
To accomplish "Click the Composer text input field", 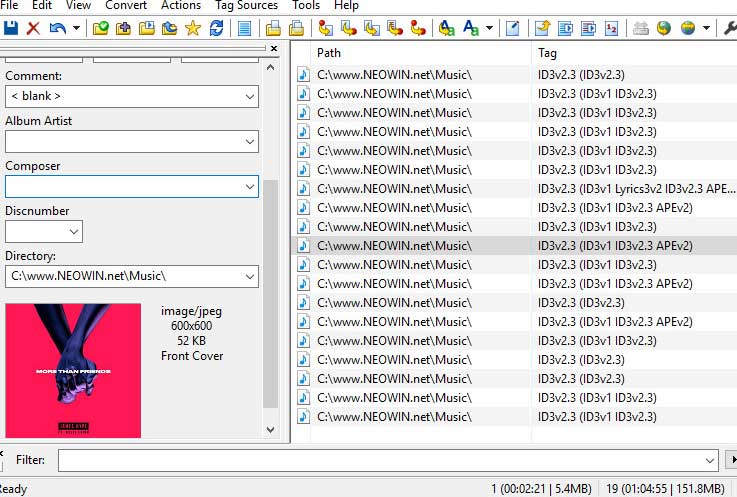I will point(122,186).
